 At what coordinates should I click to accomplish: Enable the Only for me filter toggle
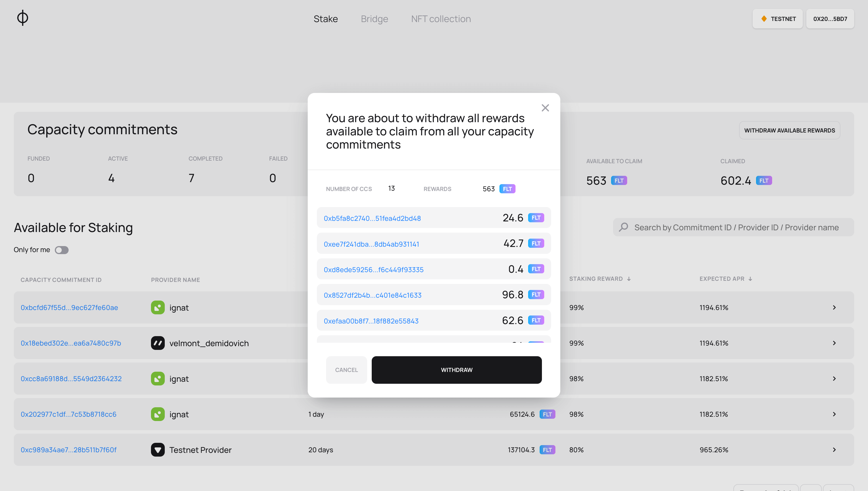[62, 250]
